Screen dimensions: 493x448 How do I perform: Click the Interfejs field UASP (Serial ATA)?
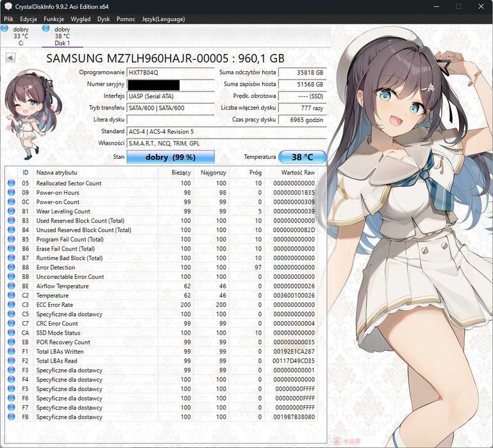click(171, 96)
